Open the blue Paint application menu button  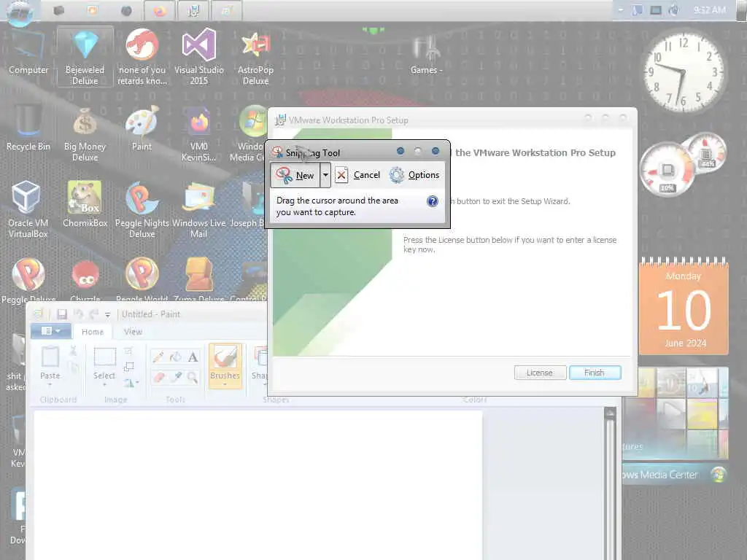(x=50, y=331)
